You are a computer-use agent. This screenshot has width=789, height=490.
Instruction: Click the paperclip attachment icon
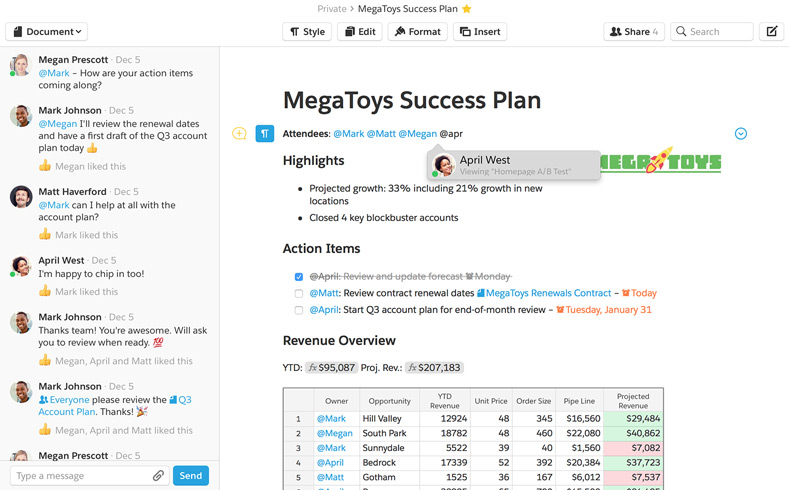[158, 476]
